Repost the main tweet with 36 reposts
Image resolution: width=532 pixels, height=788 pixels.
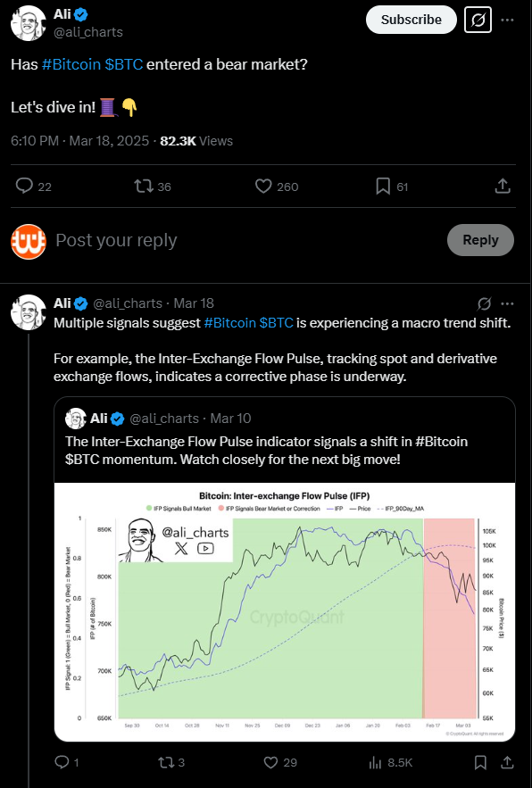pos(153,187)
